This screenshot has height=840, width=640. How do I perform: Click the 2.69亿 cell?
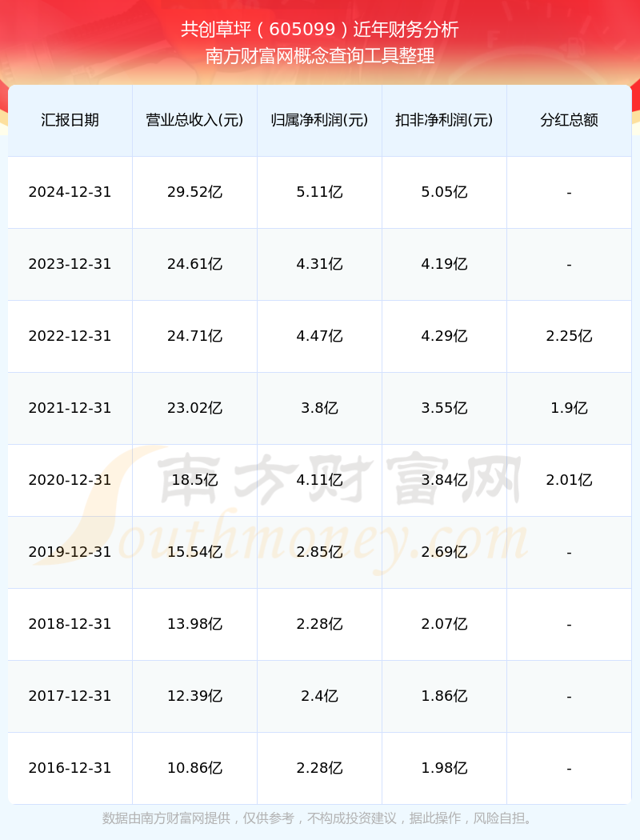coord(445,552)
